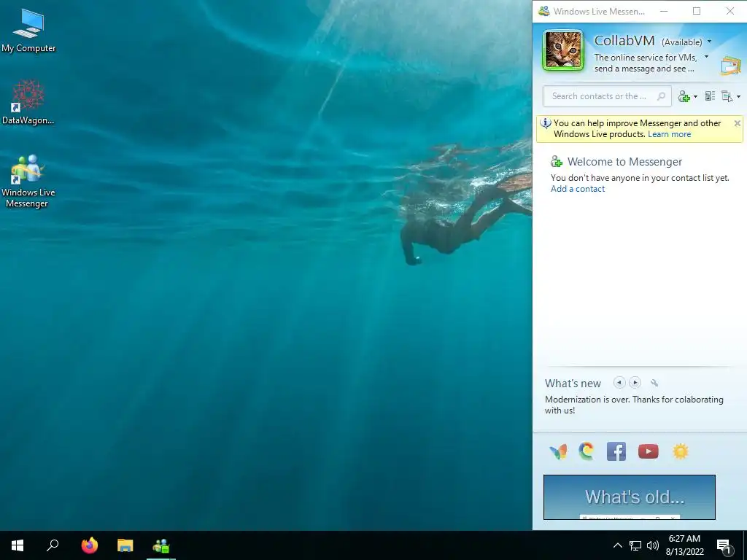Click the volume speaker tray icon

point(653,545)
